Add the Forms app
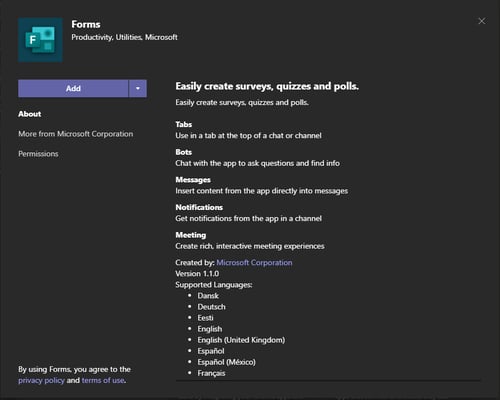This screenshot has width=500, height=400. click(73, 88)
